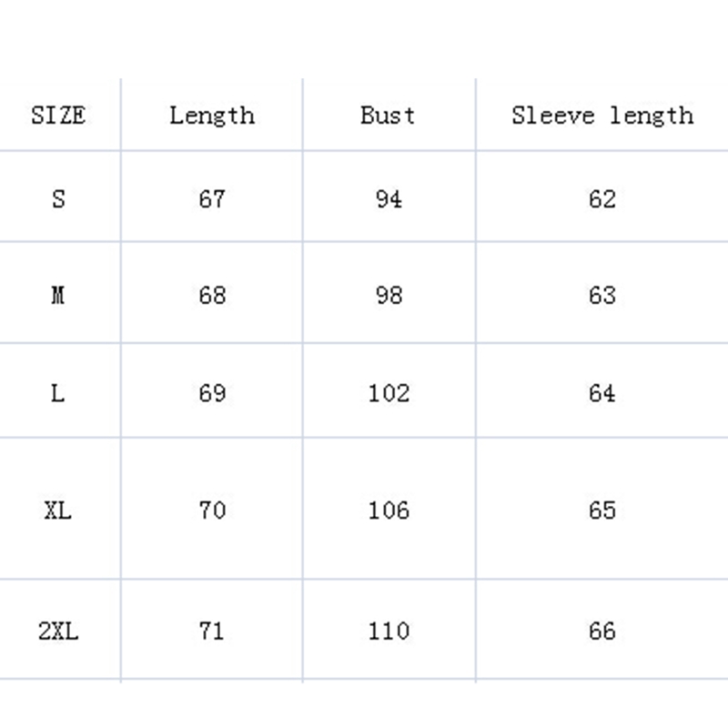
Task: Click length value 70 for size XL
Action: 211,510
